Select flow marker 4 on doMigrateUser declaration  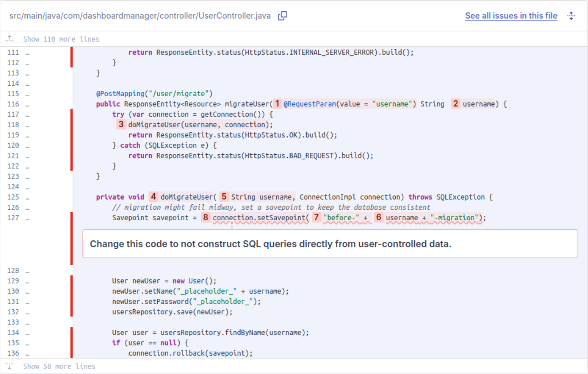pos(153,197)
